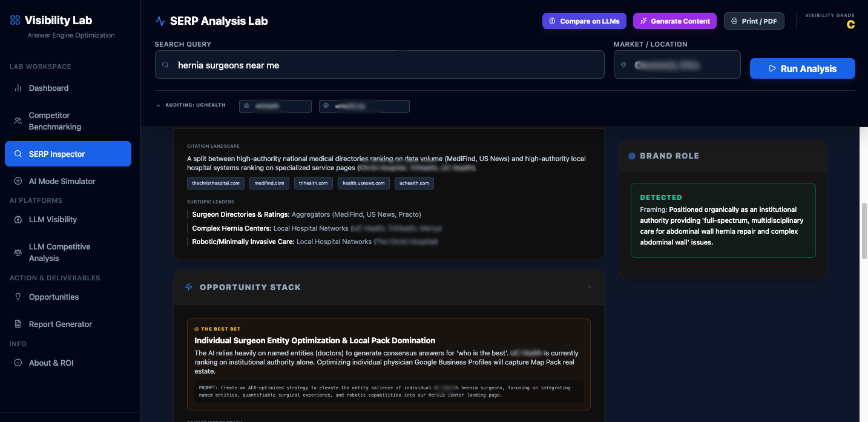Click the search query input field
Image resolution: width=868 pixels, height=422 pixels.
pyautogui.click(x=380, y=65)
